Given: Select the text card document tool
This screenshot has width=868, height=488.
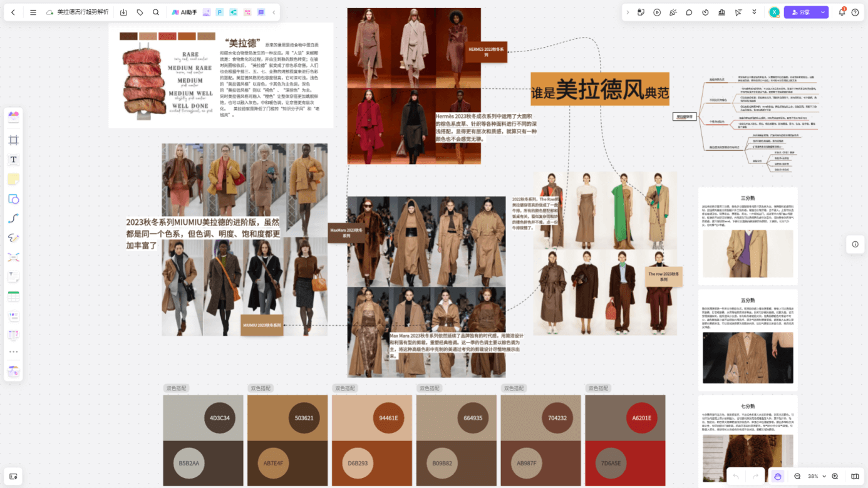Looking at the screenshot, I should coord(13,277).
